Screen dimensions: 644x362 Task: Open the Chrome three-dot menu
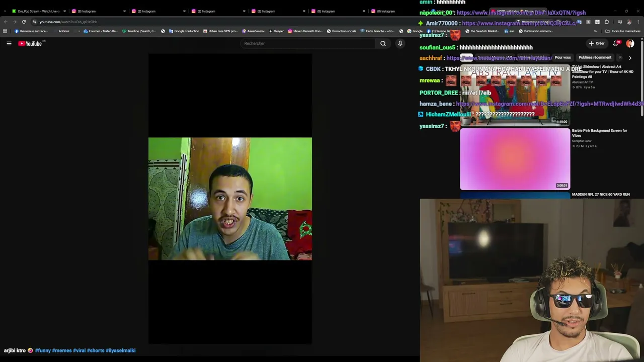pyautogui.click(x=638, y=22)
